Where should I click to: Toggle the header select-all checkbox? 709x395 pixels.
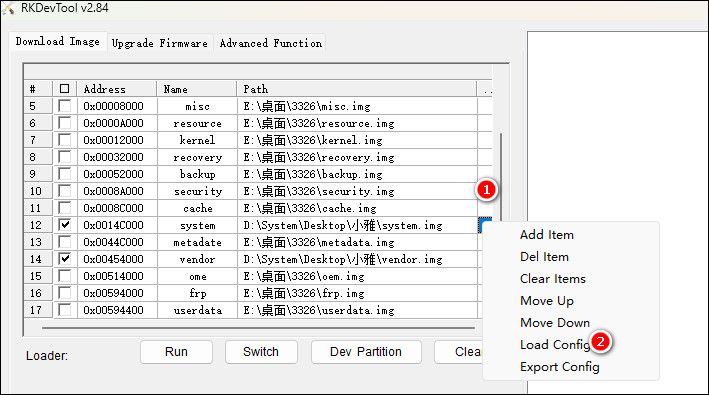click(65, 89)
